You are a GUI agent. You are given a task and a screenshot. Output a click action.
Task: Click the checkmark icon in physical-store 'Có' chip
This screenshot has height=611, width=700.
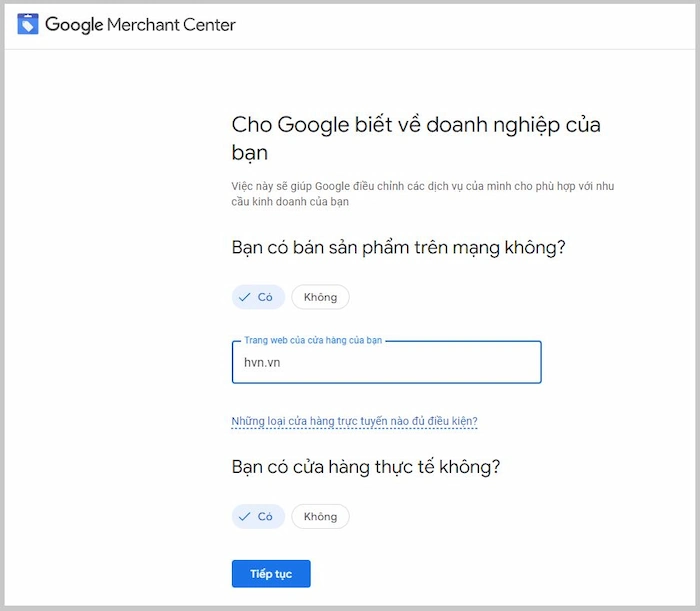tap(245, 516)
